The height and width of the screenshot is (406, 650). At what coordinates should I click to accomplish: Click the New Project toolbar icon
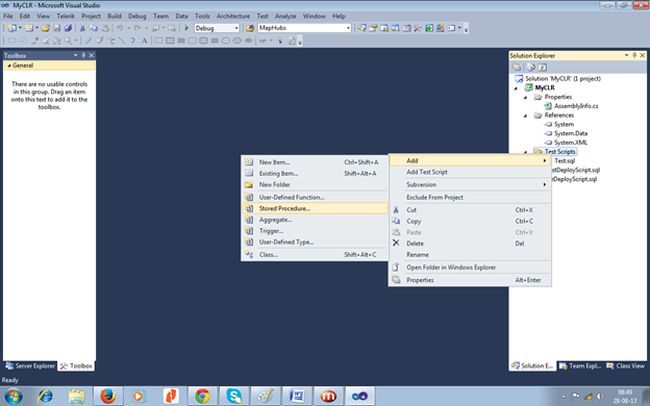click(x=12, y=28)
